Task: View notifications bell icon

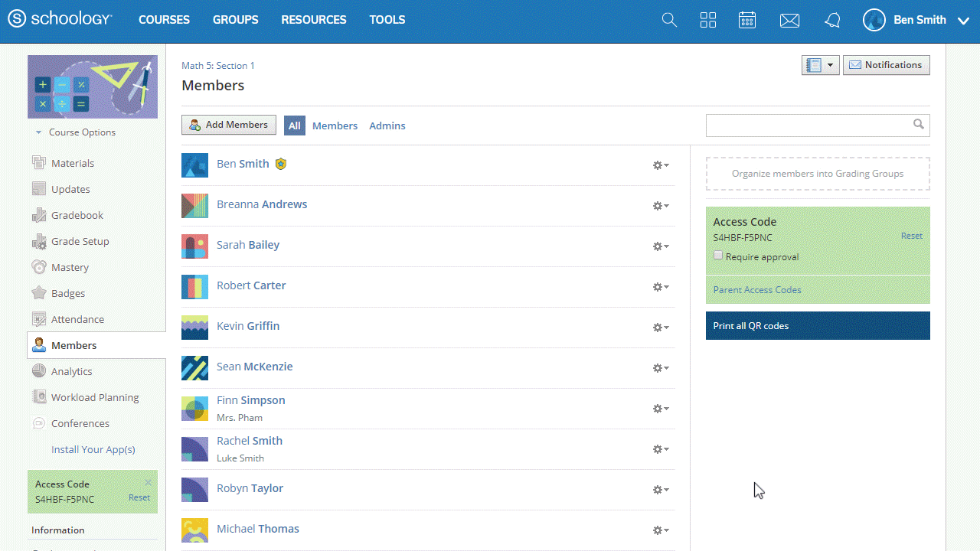Action: coord(832,21)
